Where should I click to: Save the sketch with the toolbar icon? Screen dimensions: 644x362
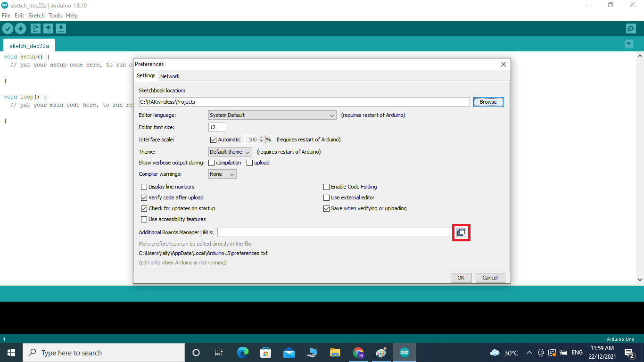click(x=61, y=28)
